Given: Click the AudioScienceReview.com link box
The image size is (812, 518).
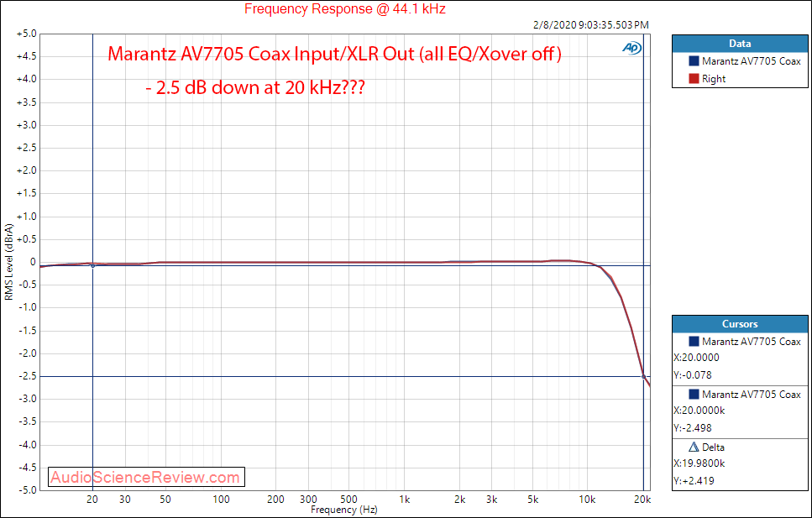Looking at the screenshot, I should coord(146,477).
